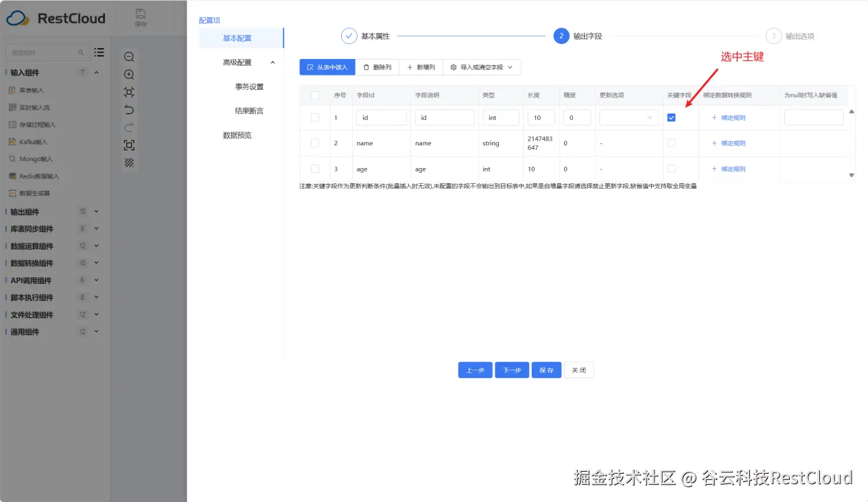This screenshot has height=502, width=868.
Task: Tick the row checkbox for field age
Action: point(315,169)
